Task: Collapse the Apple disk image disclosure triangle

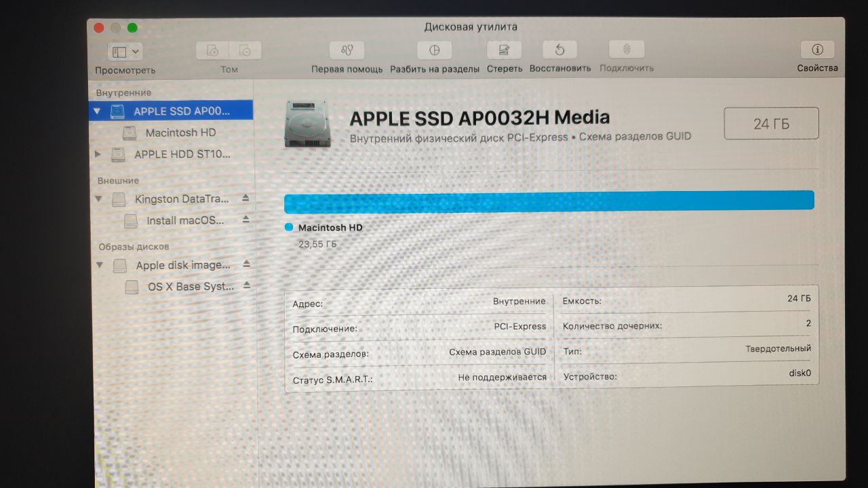Action: [100, 265]
